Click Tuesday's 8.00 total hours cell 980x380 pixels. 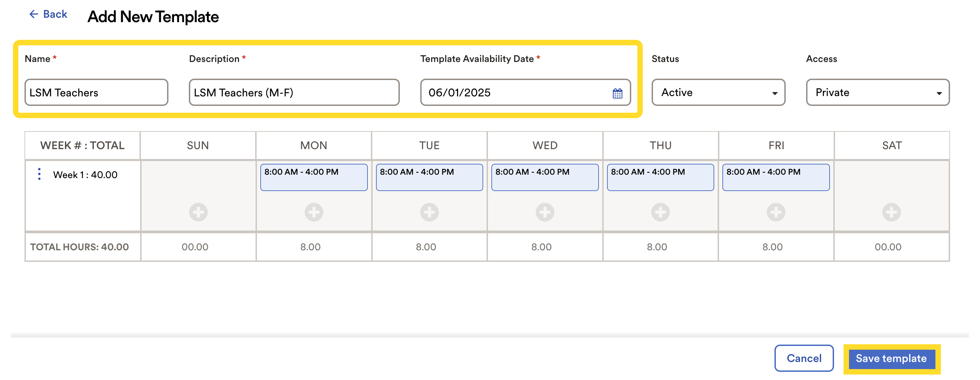[x=429, y=247]
